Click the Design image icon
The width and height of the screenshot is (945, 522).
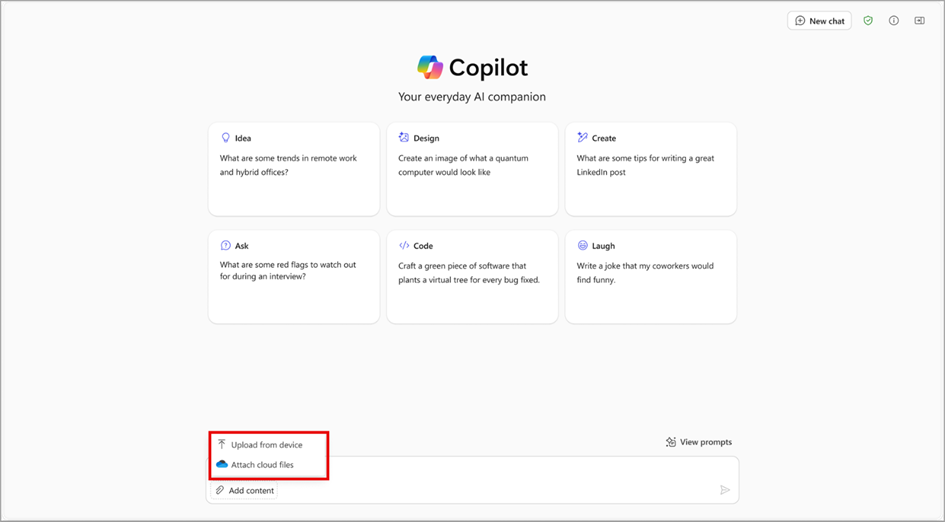[x=404, y=137]
